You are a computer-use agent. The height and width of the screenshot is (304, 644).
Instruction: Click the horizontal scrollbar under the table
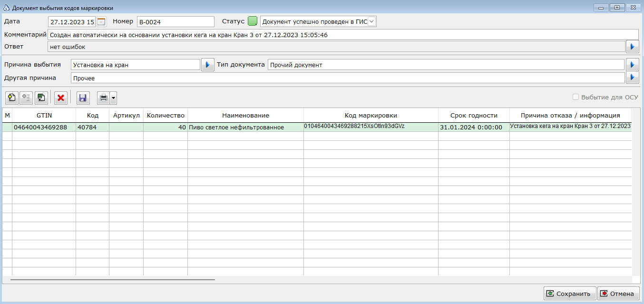(113, 279)
